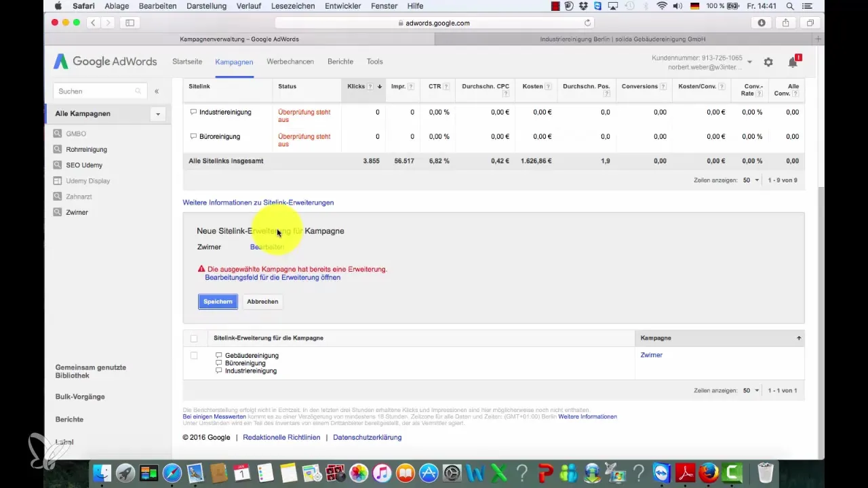This screenshot has width=868, height=488.
Task: Open account dropdown next to Kundennummer
Action: tap(749, 62)
